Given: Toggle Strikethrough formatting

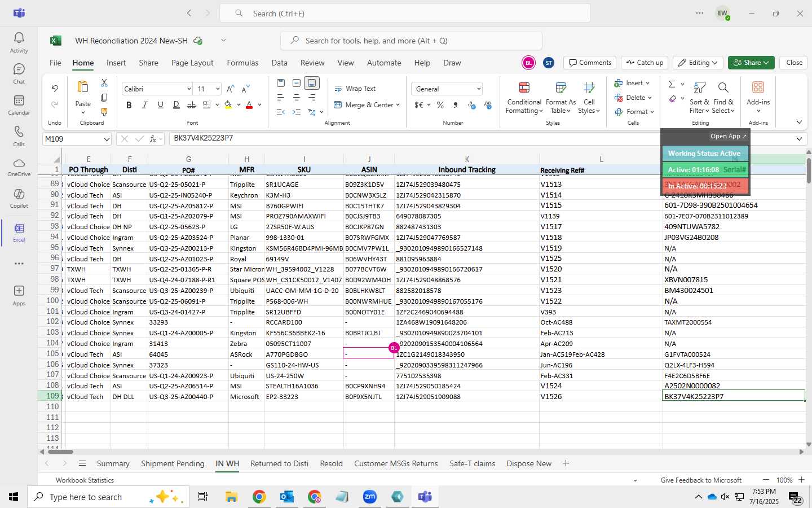Looking at the screenshot, I should pos(192,105).
